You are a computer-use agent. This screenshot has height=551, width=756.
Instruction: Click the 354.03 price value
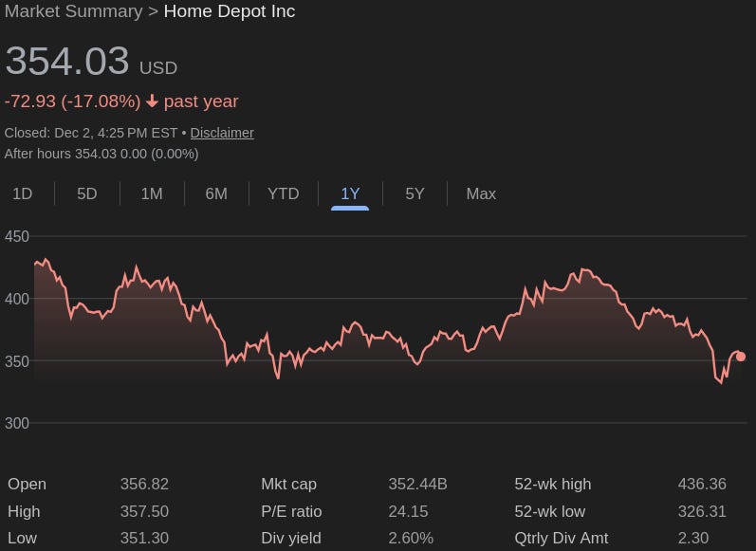[x=67, y=61]
